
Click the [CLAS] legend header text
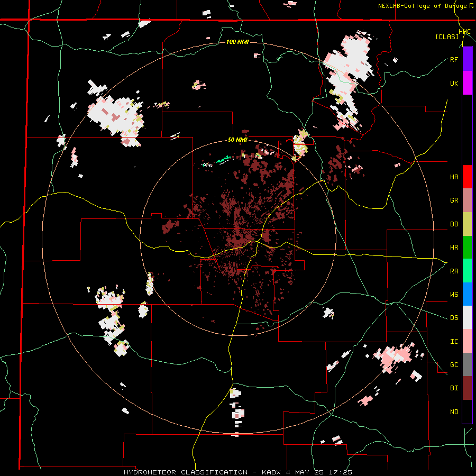click(x=447, y=36)
